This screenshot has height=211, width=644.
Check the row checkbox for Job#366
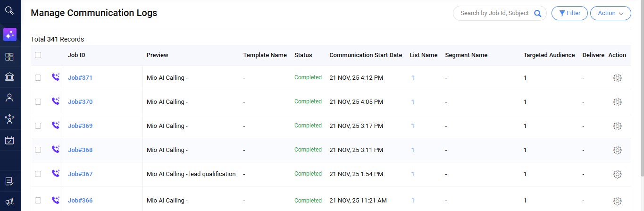tap(38, 201)
